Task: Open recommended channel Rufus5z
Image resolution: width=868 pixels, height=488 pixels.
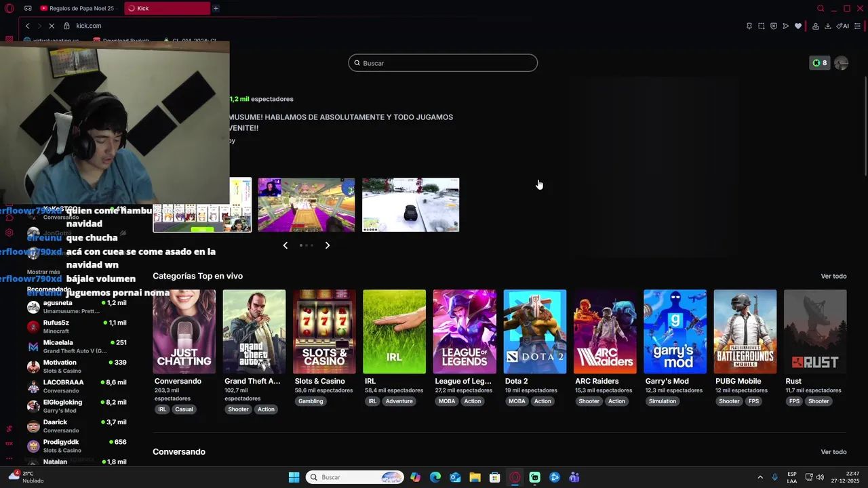Action: pyautogui.click(x=77, y=327)
